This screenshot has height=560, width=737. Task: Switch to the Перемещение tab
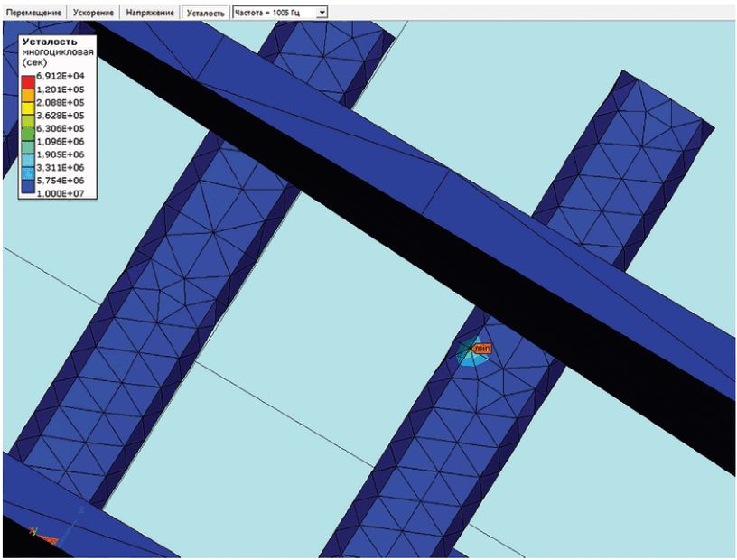33,13
